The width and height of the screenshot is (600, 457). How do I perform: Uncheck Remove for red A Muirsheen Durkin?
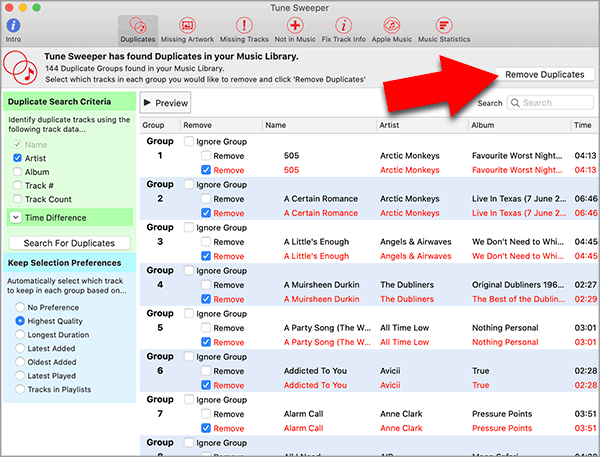click(206, 299)
